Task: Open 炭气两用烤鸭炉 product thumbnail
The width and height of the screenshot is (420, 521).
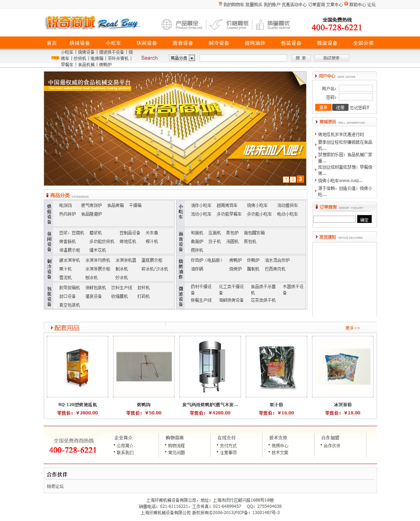Action: [210, 366]
